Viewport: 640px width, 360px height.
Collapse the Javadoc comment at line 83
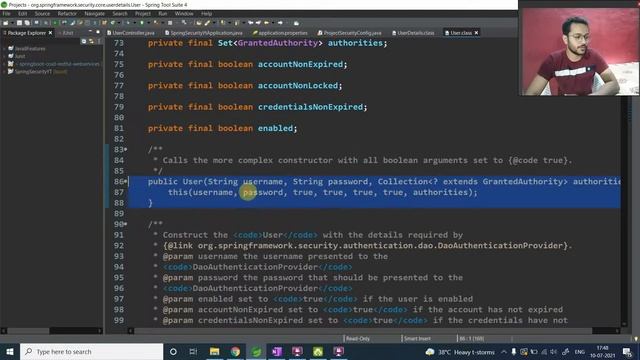(x=126, y=149)
